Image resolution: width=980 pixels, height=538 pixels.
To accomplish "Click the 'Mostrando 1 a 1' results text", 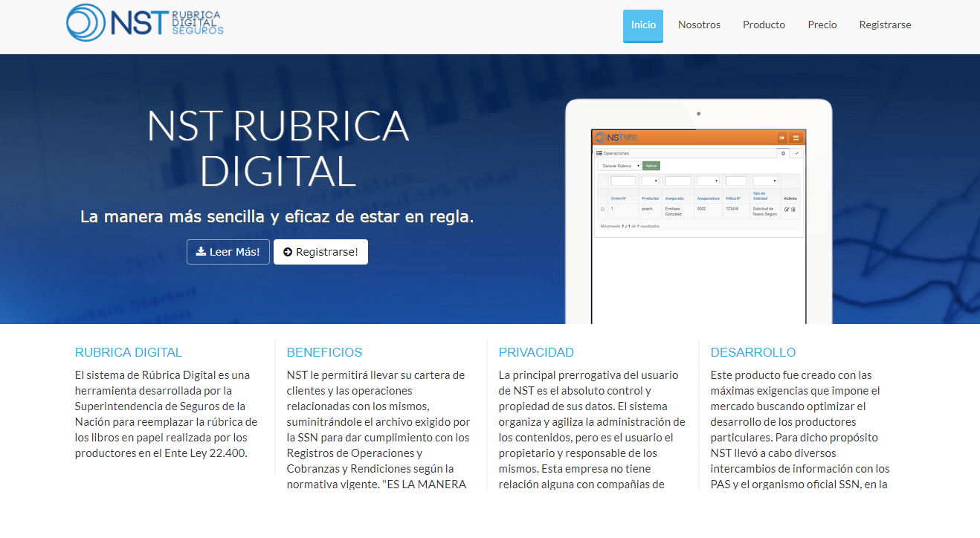I will coord(630,226).
